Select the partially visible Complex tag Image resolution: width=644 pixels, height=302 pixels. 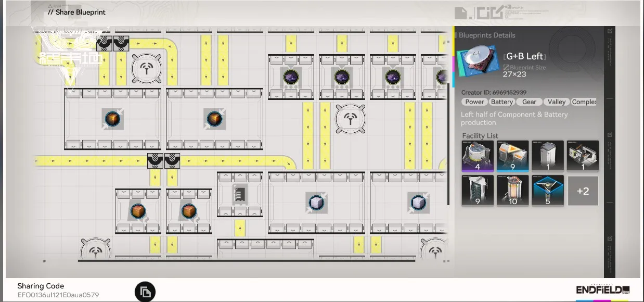(x=584, y=102)
